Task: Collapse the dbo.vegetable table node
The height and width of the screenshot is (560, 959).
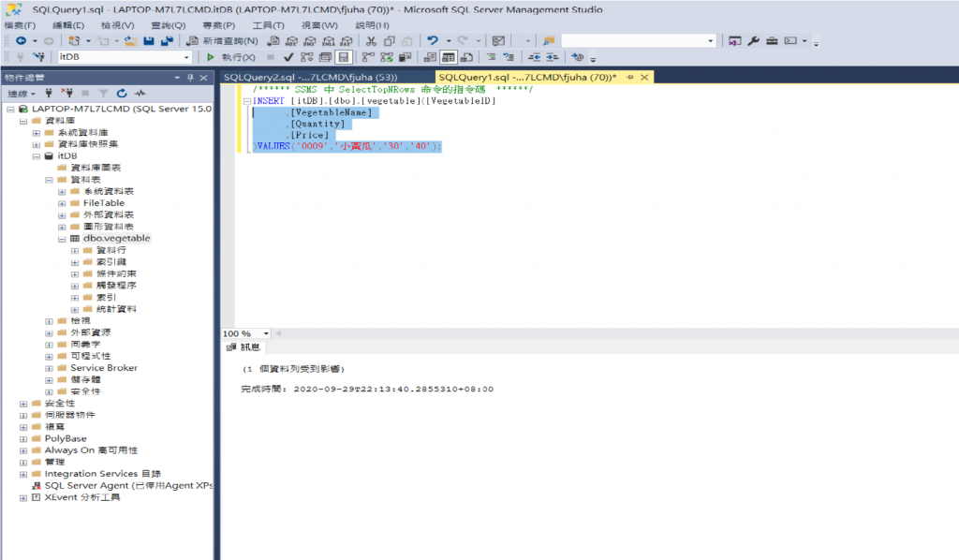Action: click(x=62, y=239)
